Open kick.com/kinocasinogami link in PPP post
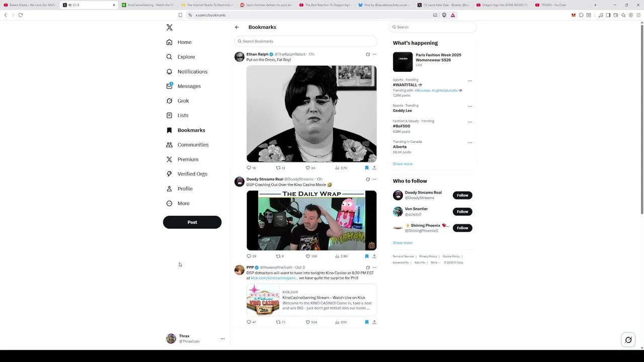Image resolution: width=644 pixels, height=362 pixels. 274,278
